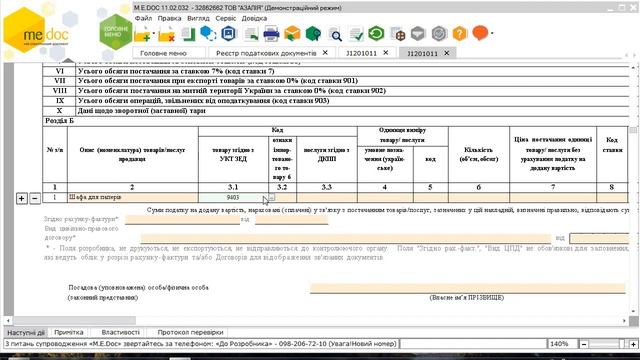Open the Файл menu

tap(143, 18)
